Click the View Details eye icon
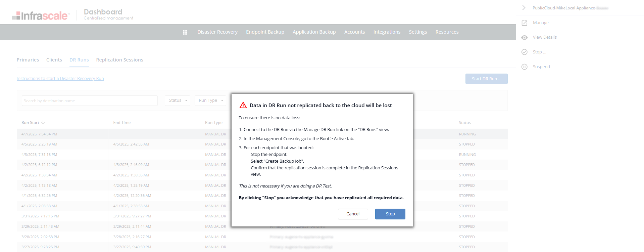The image size is (644, 252). click(525, 37)
